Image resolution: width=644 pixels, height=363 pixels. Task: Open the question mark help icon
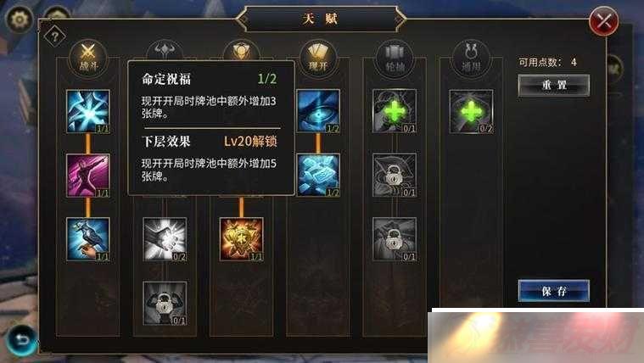point(54,36)
